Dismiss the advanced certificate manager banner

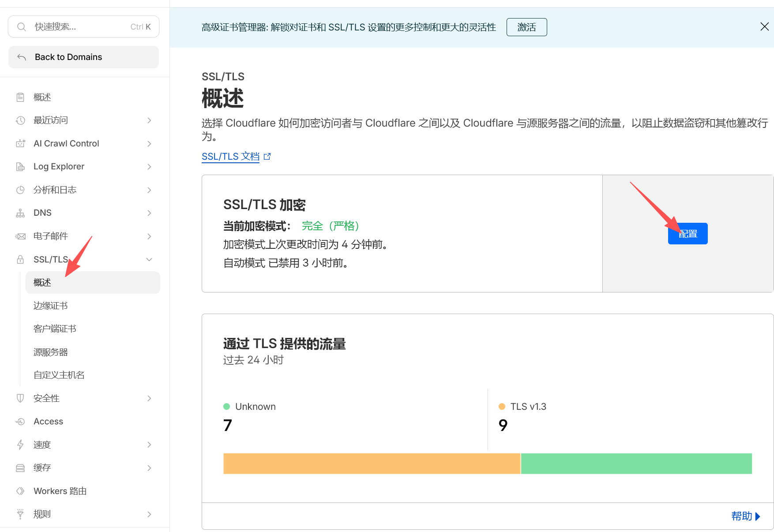pyautogui.click(x=764, y=27)
